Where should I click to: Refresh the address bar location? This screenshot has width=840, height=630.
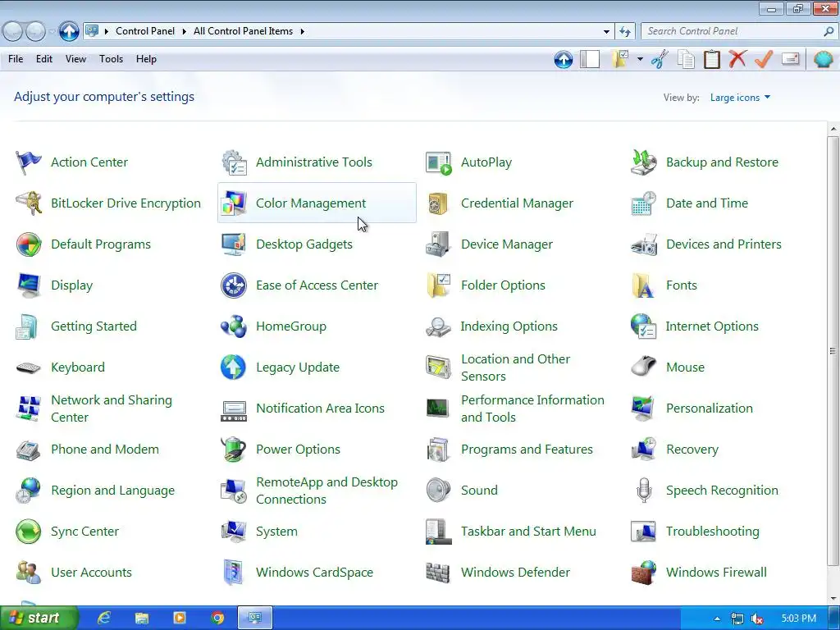(625, 32)
